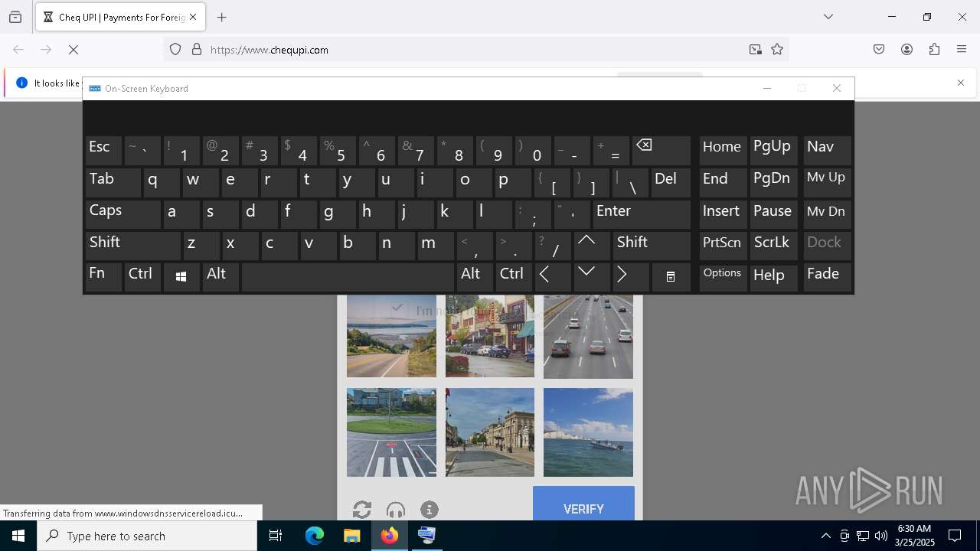Select captcha image of town street buildings
Image resolution: width=980 pixels, height=551 pixels.
click(490, 432)
